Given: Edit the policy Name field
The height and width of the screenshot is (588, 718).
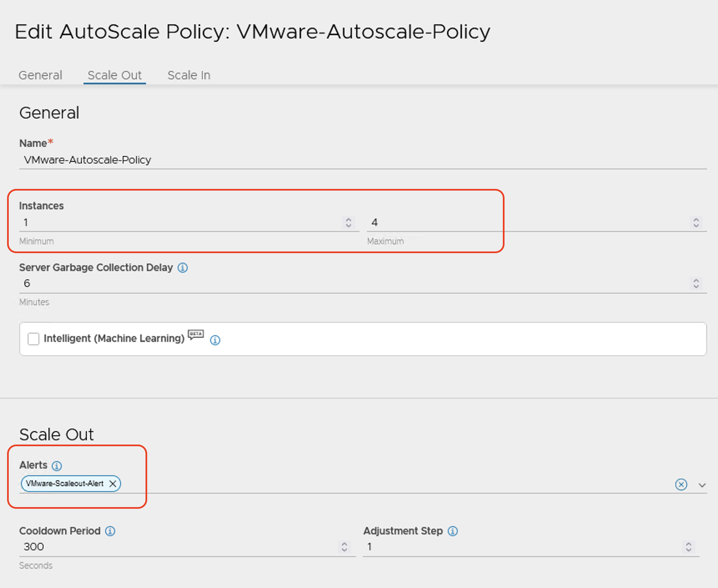Looking at the screenshot, I should click(363, 160).
